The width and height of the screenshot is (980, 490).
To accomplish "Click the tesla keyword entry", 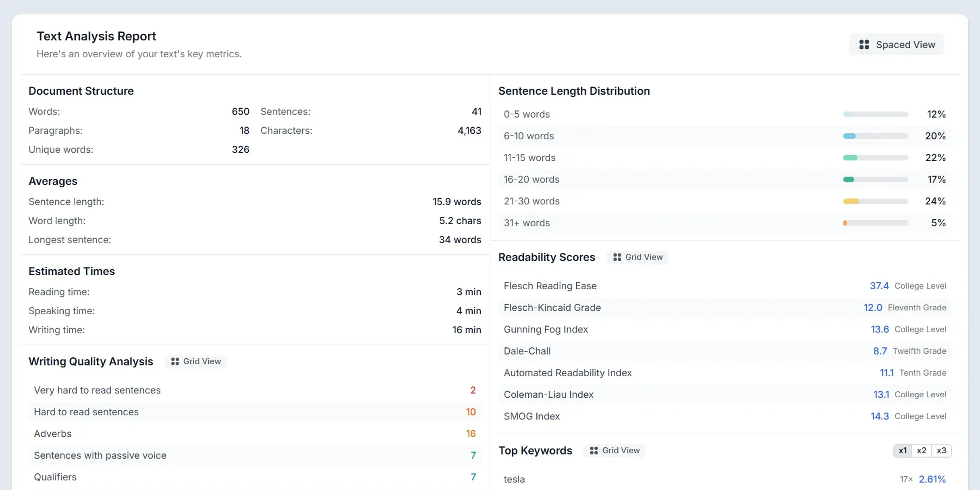I will pos(514,479).
